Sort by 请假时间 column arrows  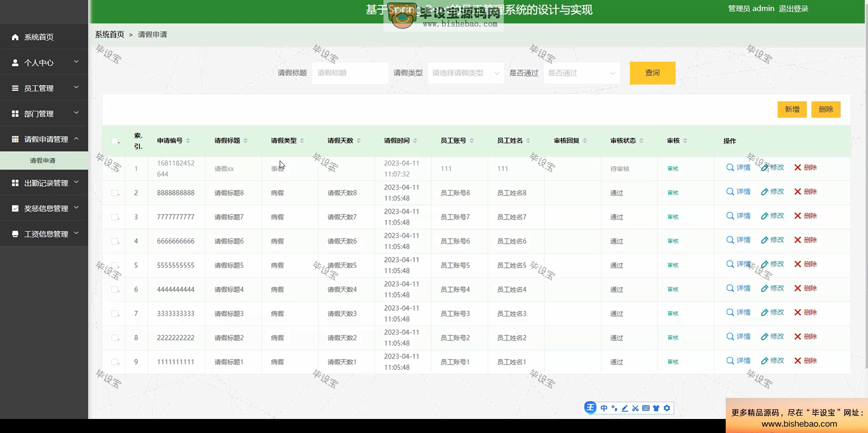point(415,141)
